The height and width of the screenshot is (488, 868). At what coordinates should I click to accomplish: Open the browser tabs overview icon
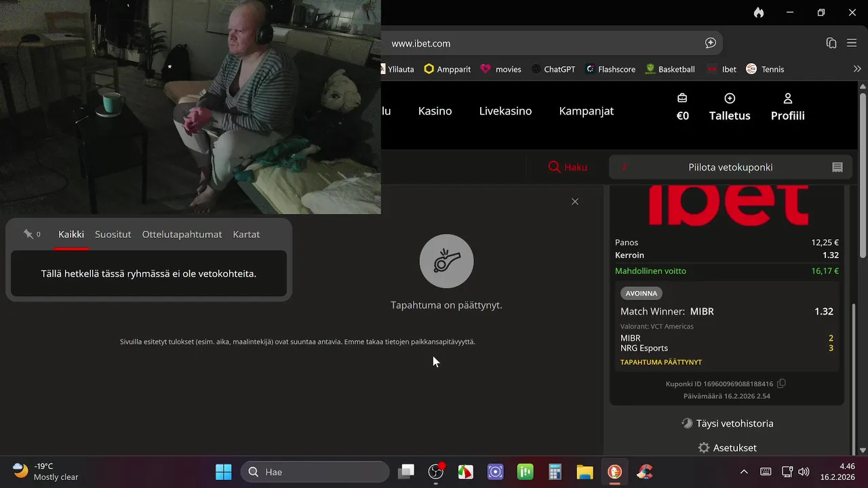pyautogui.click(x=831, y=43)
